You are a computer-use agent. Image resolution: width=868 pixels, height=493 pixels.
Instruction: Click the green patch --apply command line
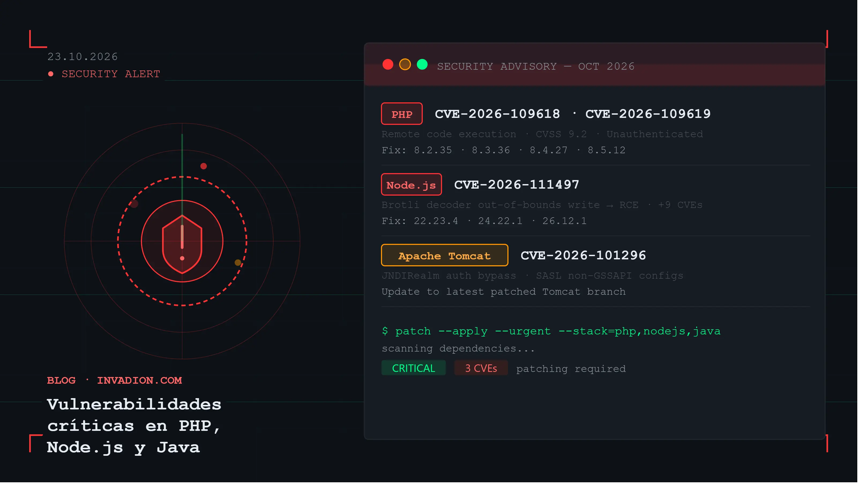(551, 331)
